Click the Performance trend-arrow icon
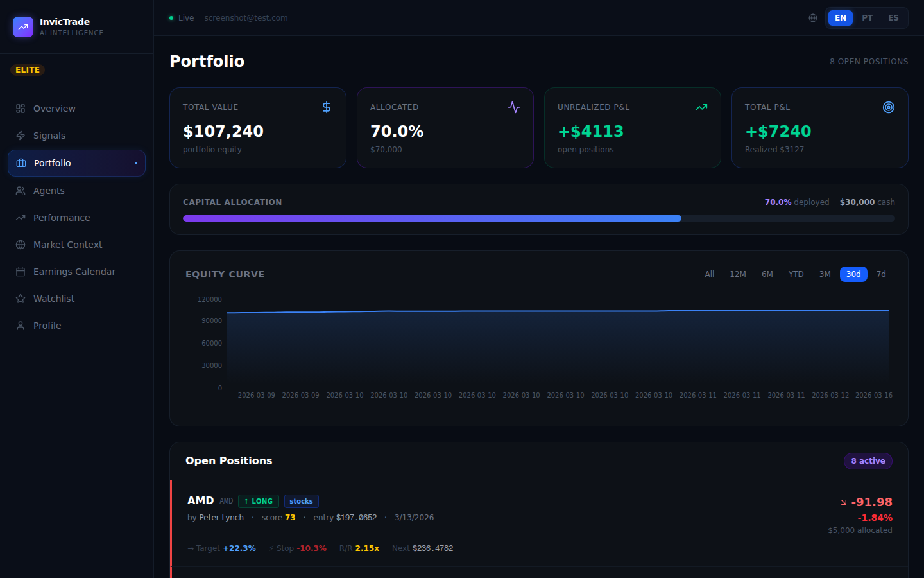 [20, 217]
